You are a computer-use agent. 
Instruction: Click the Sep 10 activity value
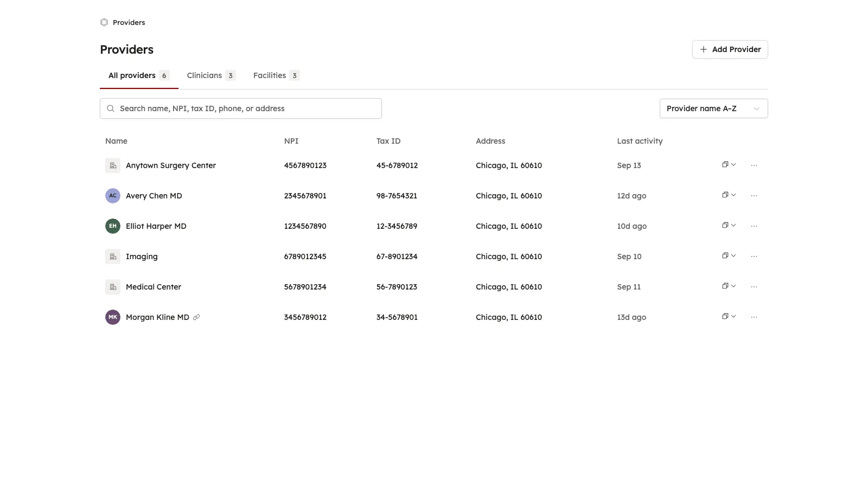[629, 256]
